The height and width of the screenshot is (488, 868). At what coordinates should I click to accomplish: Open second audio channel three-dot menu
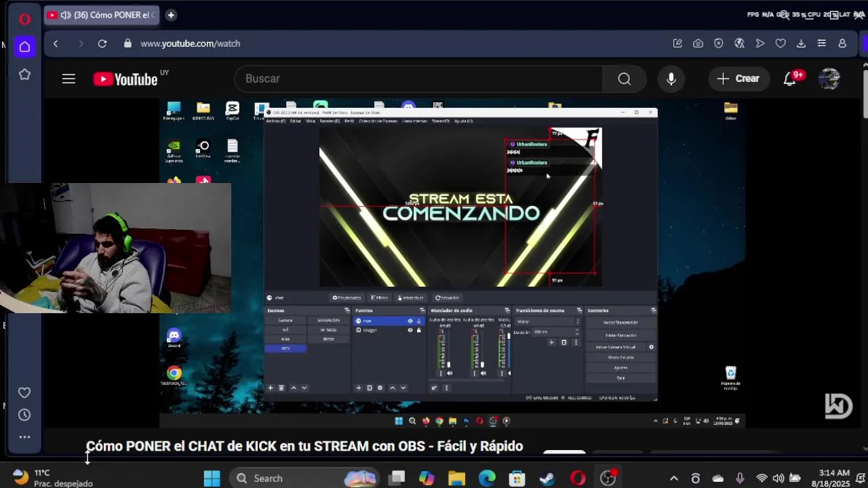tap(474, 373)
